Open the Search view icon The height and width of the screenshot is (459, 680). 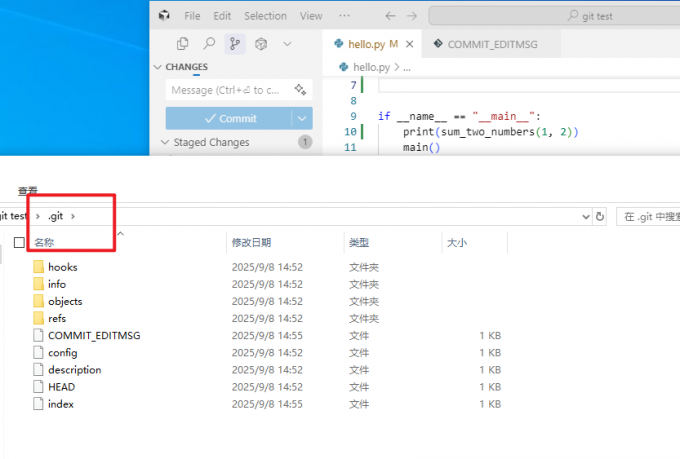click(x=209, y=44)
